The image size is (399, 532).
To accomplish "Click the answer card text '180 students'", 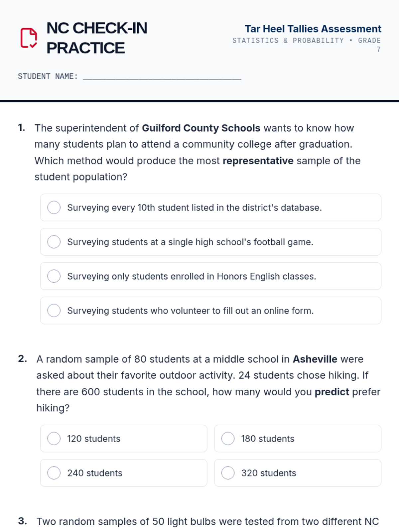I will pos(268,439).
